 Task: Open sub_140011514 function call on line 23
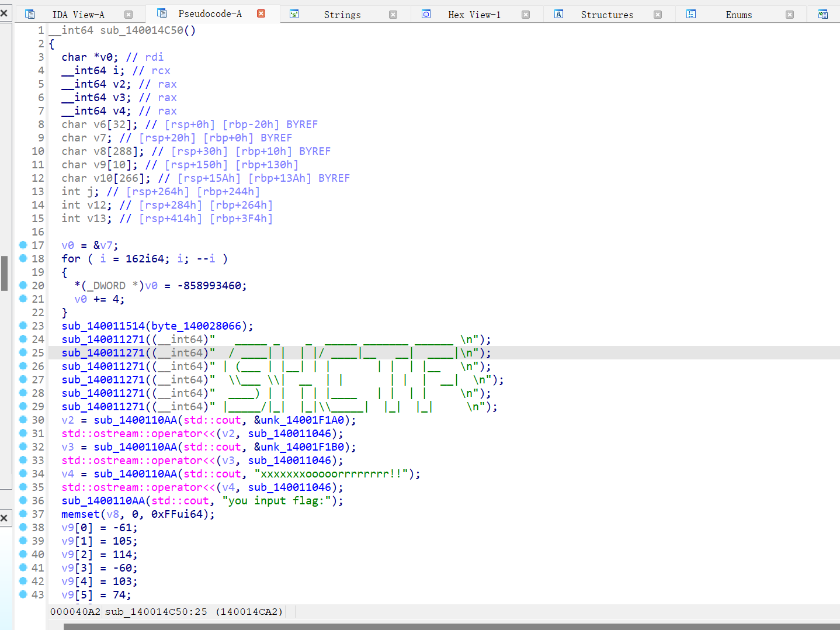(x=103, y=326)
